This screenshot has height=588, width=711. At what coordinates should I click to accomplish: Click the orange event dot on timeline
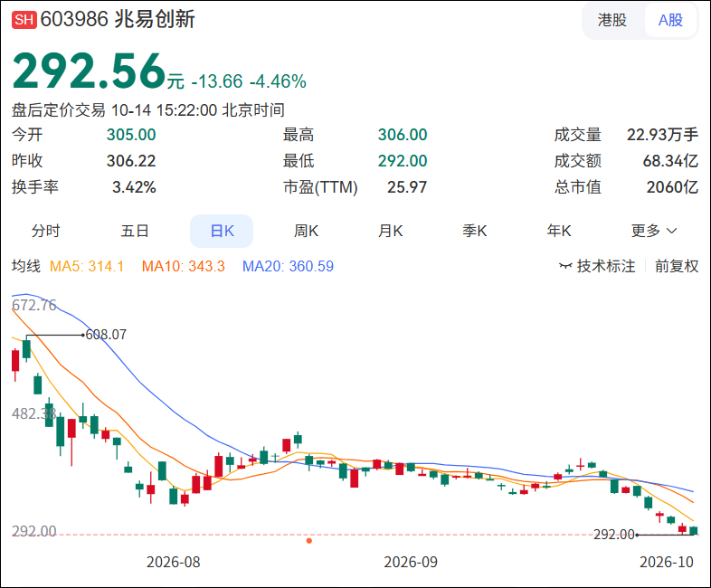tap(309, 540)
